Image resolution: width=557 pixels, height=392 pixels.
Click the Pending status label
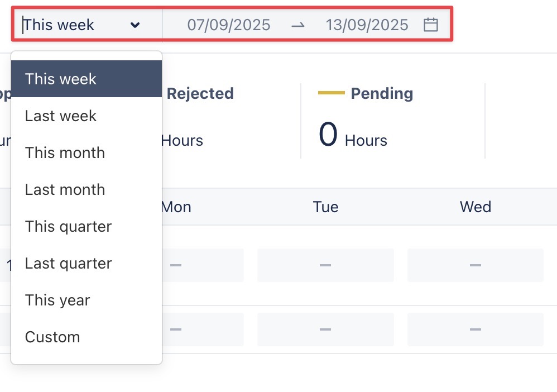click(382, 93)
